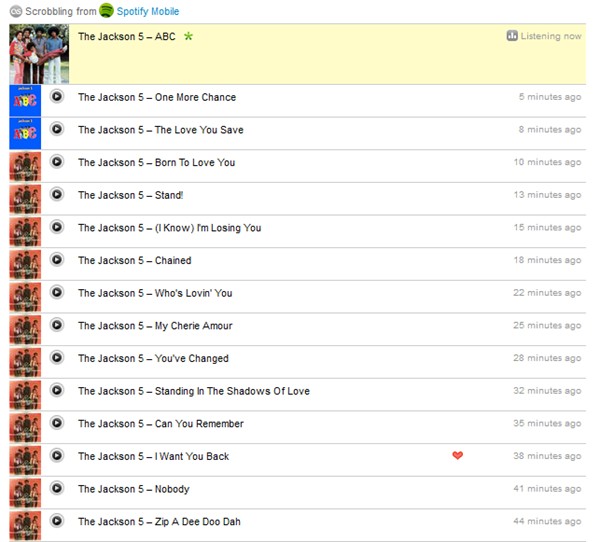This screenshot has height=542, width=600.
Task: Open the Spotify Mobile link
Action: [x=148, y=11]
